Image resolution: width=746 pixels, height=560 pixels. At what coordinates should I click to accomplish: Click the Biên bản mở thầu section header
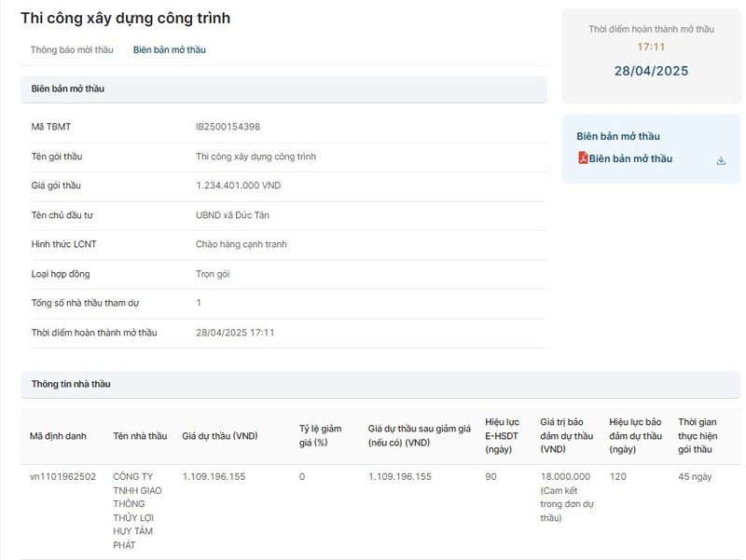click(x=283, y=89)
